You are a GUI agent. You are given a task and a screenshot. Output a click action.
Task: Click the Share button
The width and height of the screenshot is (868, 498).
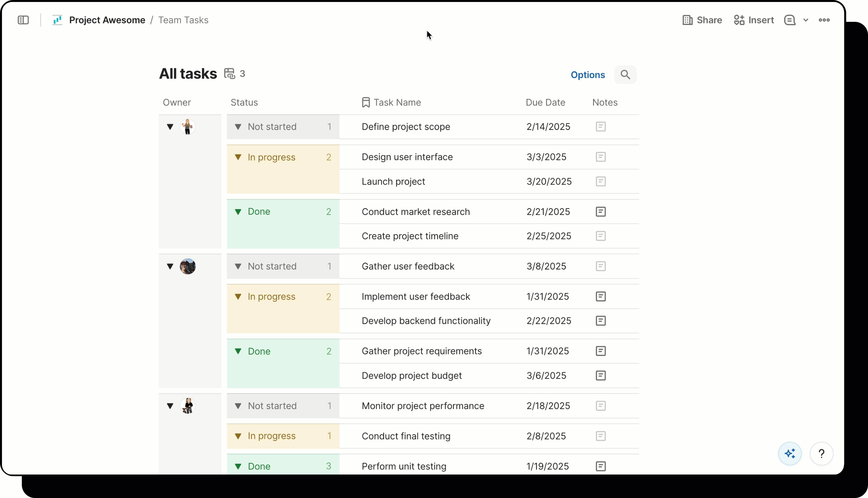tap(702, 20)
